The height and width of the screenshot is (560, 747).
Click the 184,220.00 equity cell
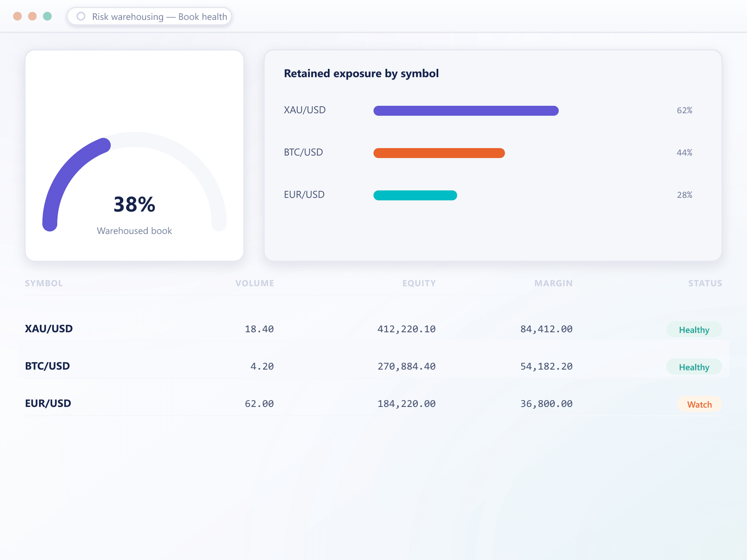tap(407, 404)
